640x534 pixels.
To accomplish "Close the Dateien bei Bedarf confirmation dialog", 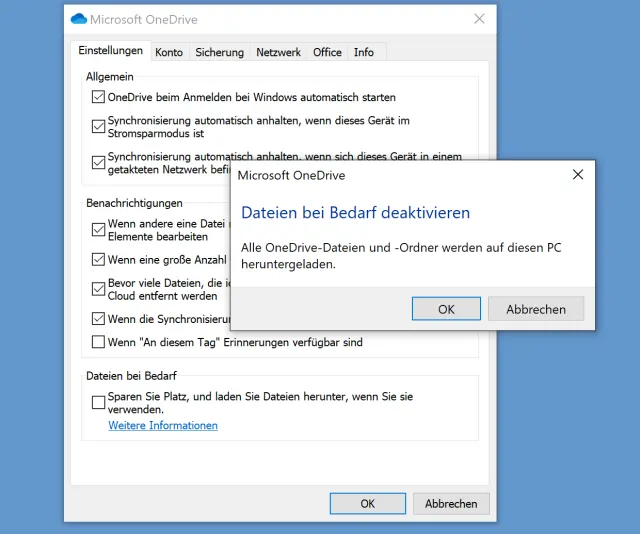I will (x=577, y=175).
